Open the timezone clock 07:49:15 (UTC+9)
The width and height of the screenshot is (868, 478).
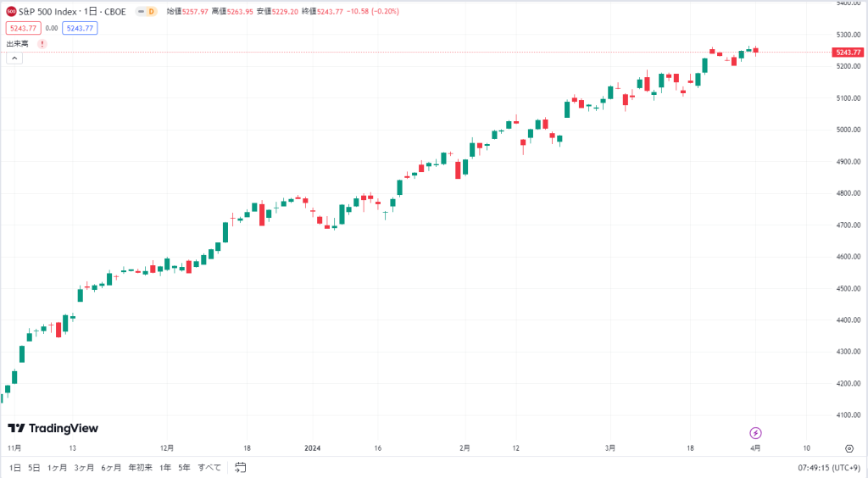coord(829,468)
